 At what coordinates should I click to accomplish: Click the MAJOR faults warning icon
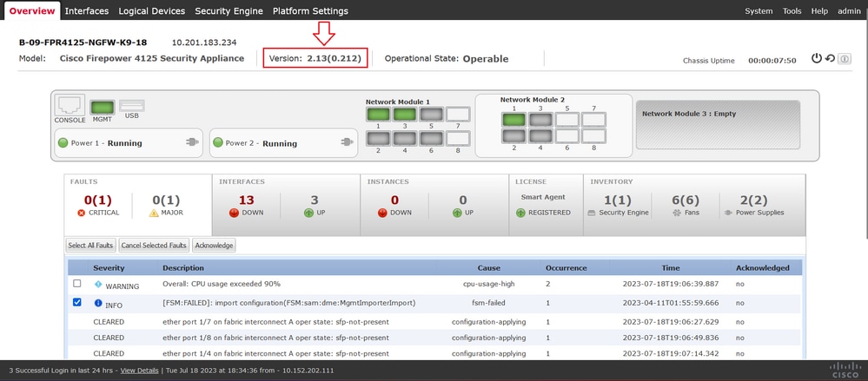click(x=154, y=213)
